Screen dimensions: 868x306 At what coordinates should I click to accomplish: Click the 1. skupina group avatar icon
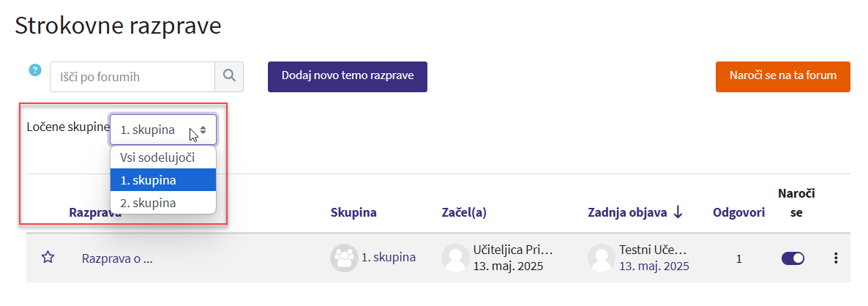point(343,258)
